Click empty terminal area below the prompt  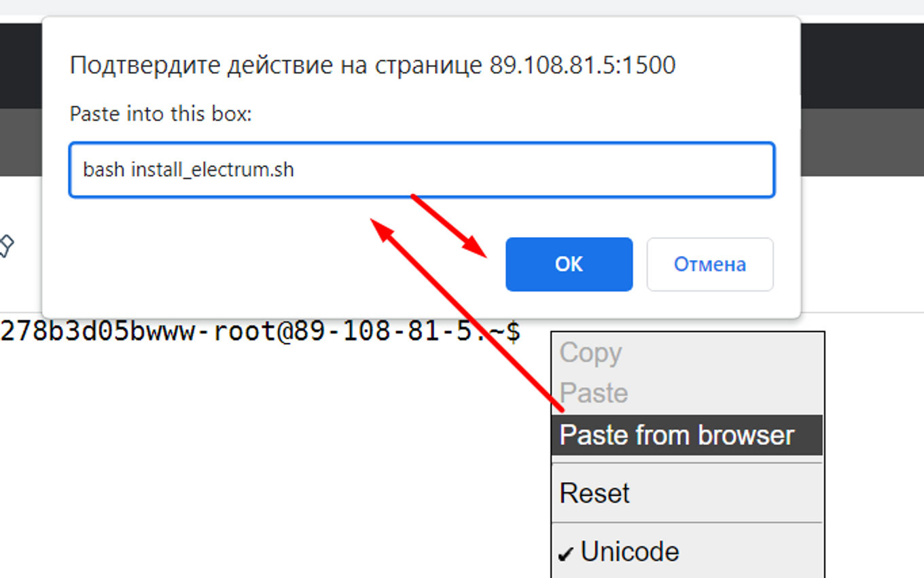click(272, 462)
